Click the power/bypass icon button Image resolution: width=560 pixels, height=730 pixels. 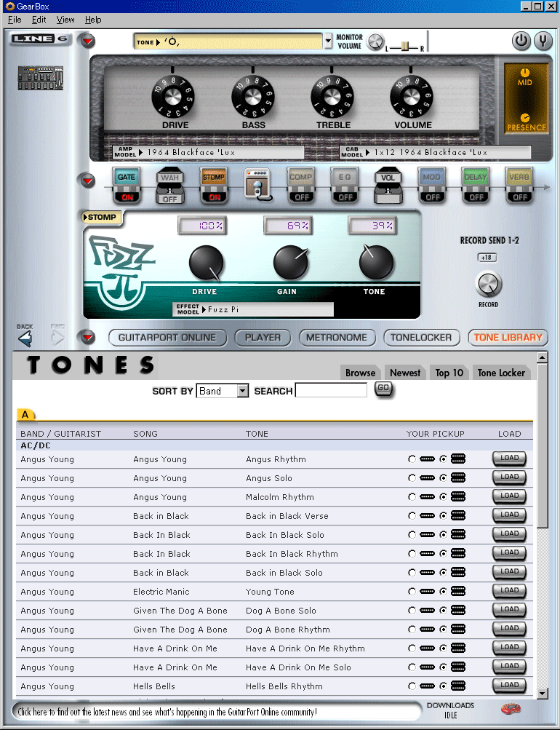[521, 41]
